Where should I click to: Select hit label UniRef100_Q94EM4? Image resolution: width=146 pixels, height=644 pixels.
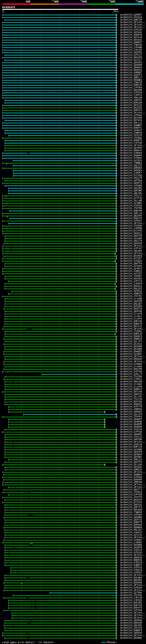pyautogui.click(x=131, y=427)
